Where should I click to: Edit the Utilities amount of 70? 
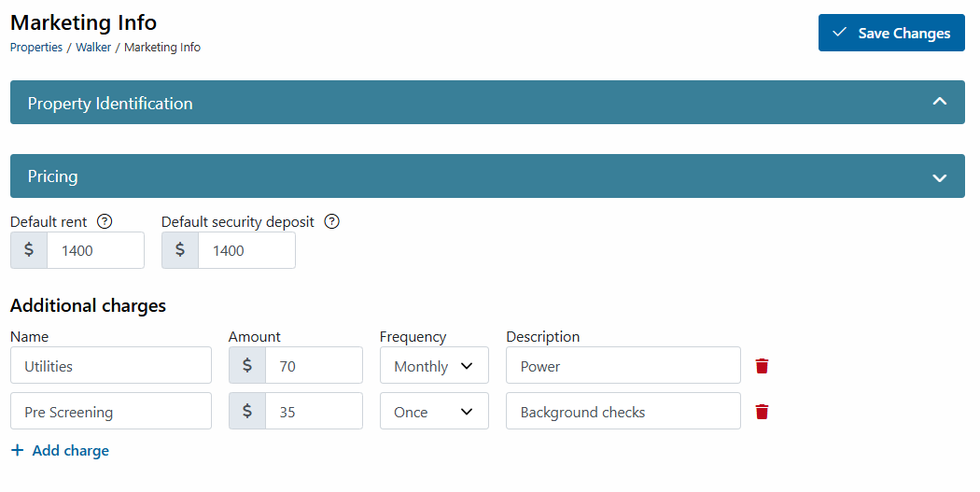point(314,366)
